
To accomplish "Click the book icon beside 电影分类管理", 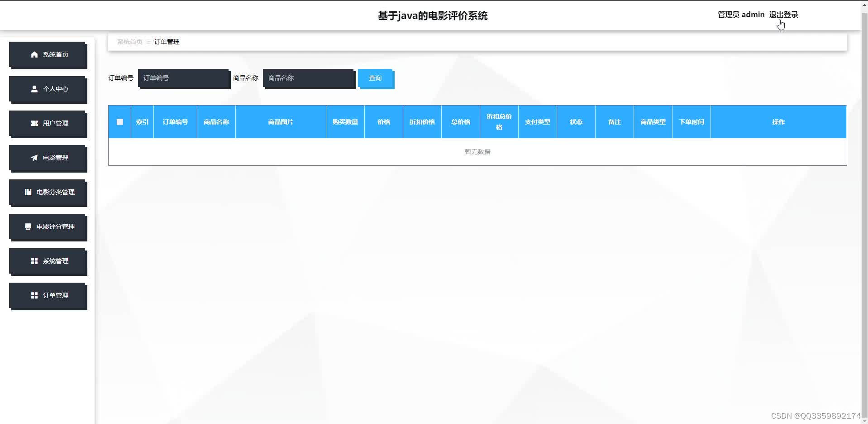I will [28, 192].
